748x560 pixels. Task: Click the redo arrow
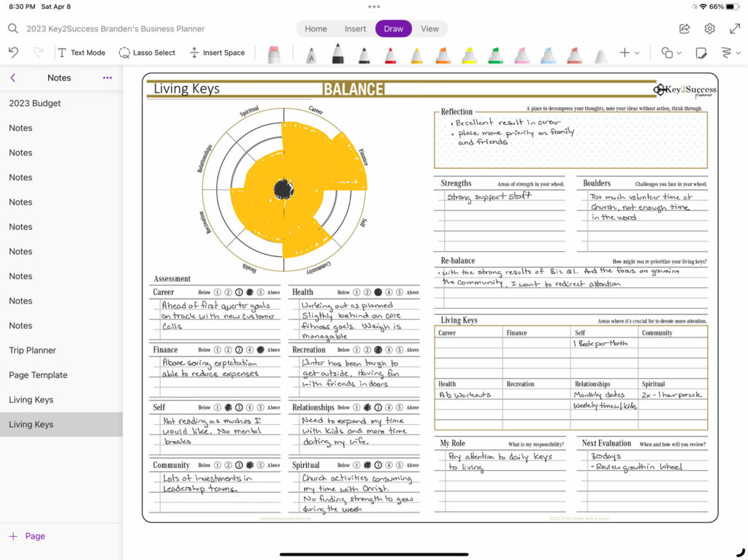[x=38, y=53]
